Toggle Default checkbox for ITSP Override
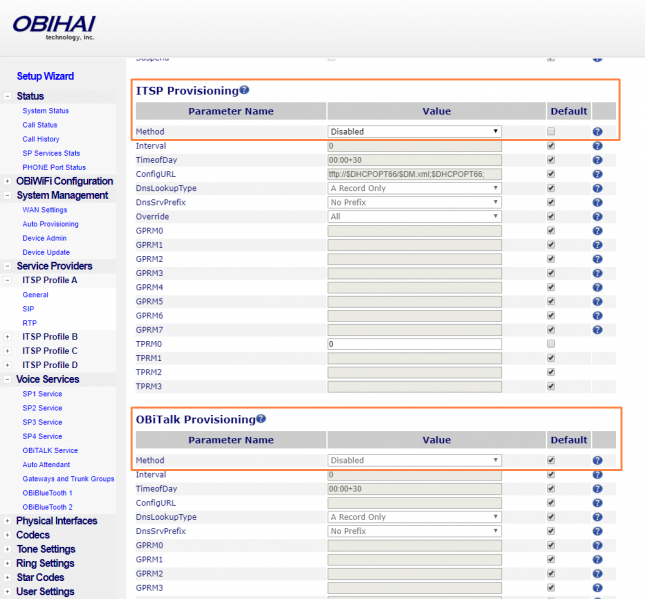Image resolution: width=645 pixels, height=599 pixels. point(551,216)
